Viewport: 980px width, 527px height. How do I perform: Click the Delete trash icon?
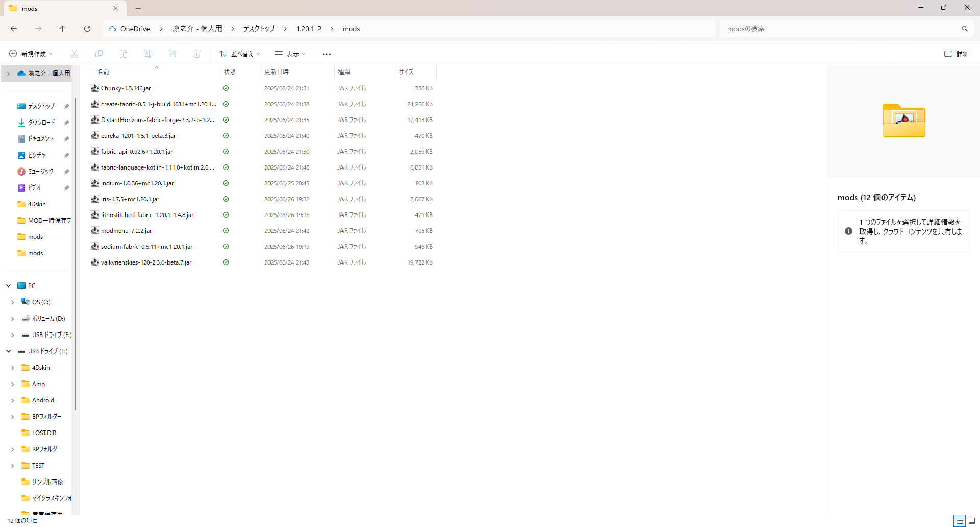197,54
